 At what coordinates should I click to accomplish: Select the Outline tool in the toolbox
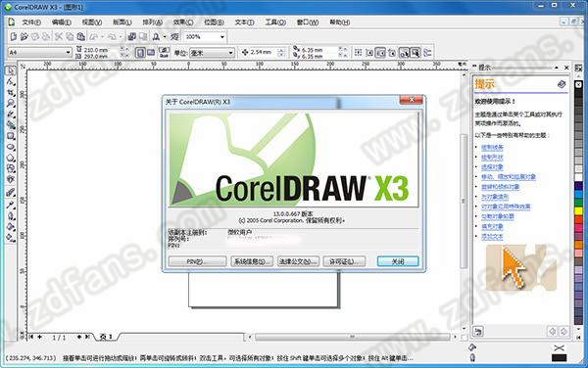click(x=11, y=215)
